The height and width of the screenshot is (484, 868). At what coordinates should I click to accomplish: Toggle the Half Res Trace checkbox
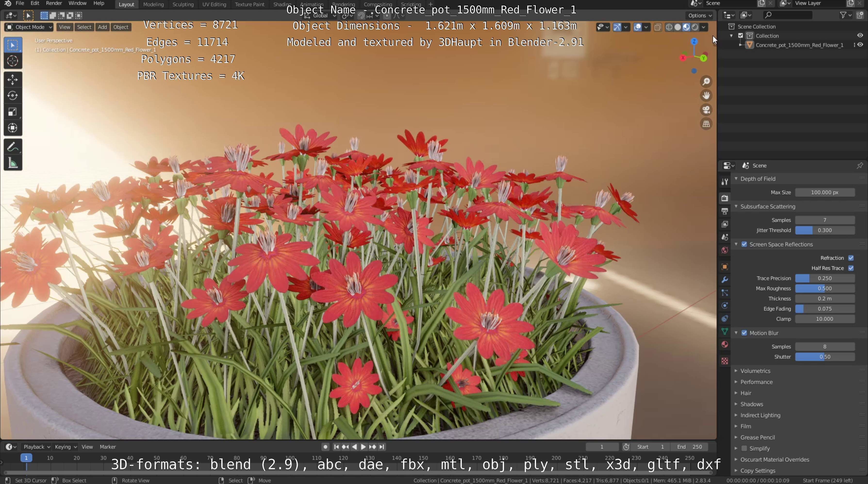(851, 268)
